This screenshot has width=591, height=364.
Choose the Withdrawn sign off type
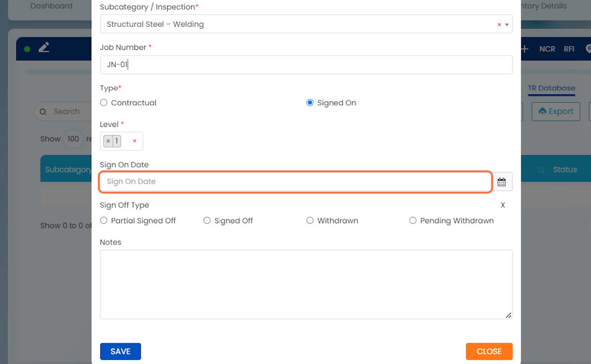[310, 220]
